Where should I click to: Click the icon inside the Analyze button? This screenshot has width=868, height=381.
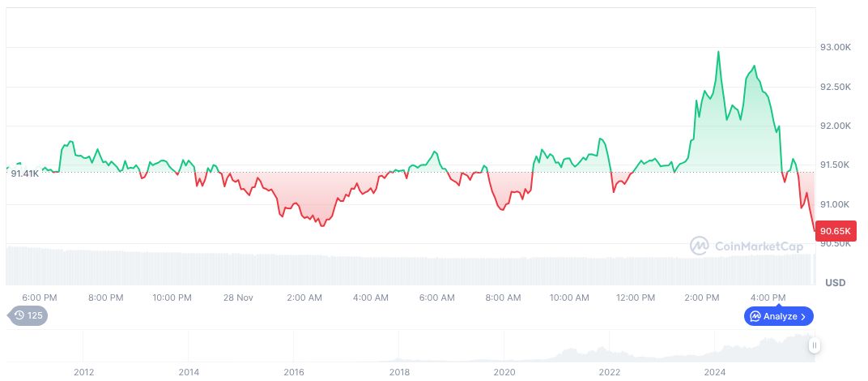(755, 316)
